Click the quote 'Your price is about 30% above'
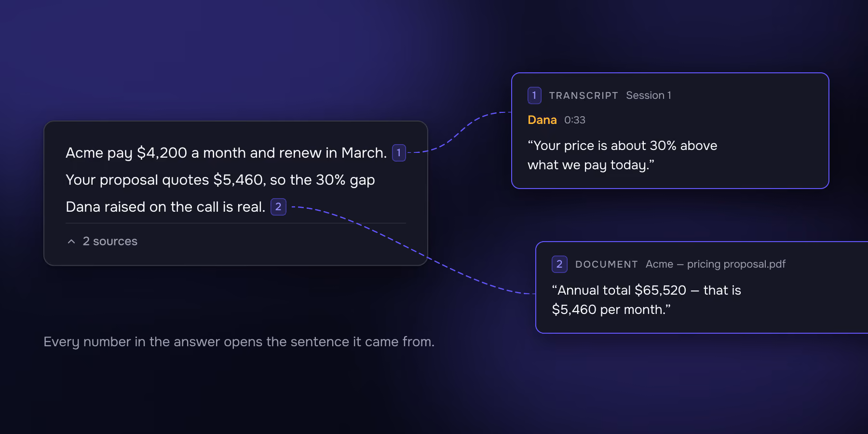The width and height of the screenshot is (868, 434). pyautogui.click(x=623, y=146)
